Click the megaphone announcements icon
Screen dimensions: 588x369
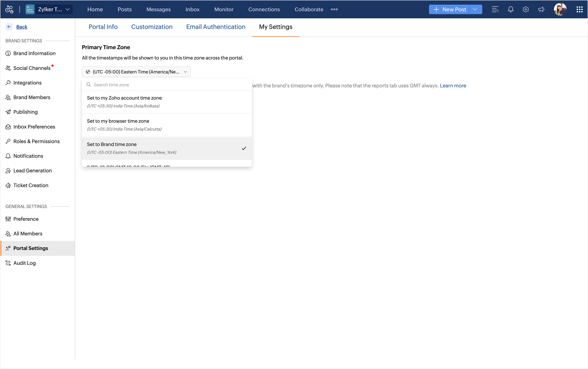[541, 9]
